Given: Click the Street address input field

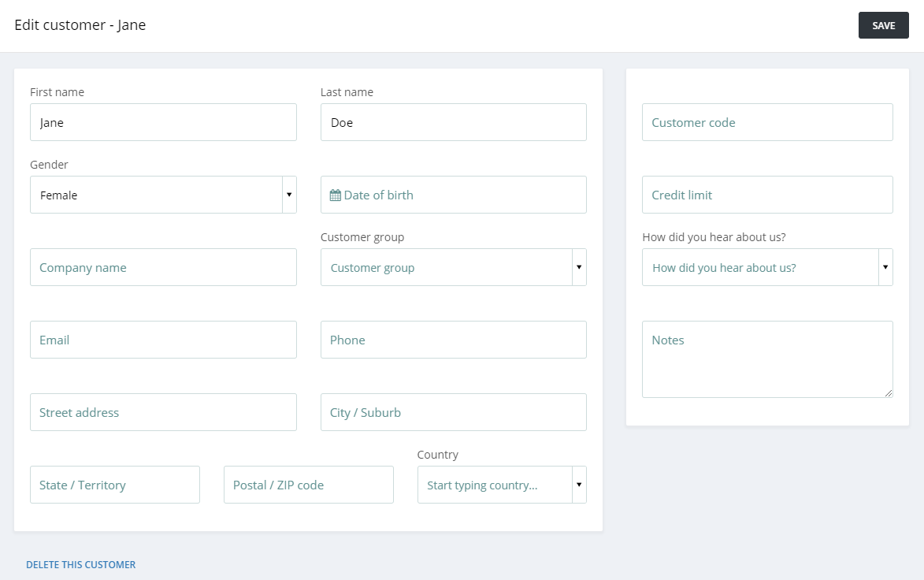Looking at the screenshot, I should 163,412.
